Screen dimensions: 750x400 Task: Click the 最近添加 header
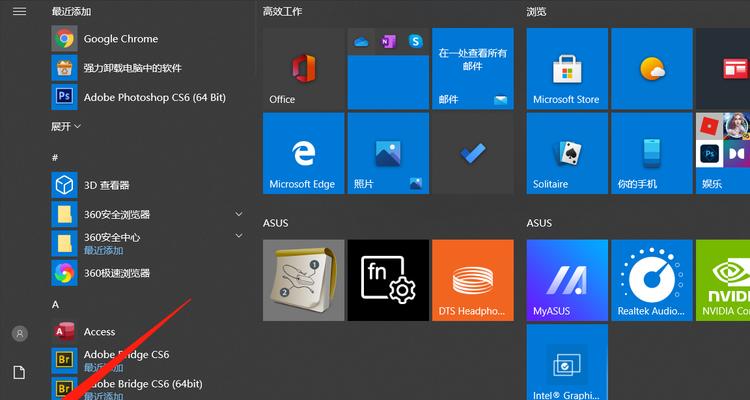71,11
